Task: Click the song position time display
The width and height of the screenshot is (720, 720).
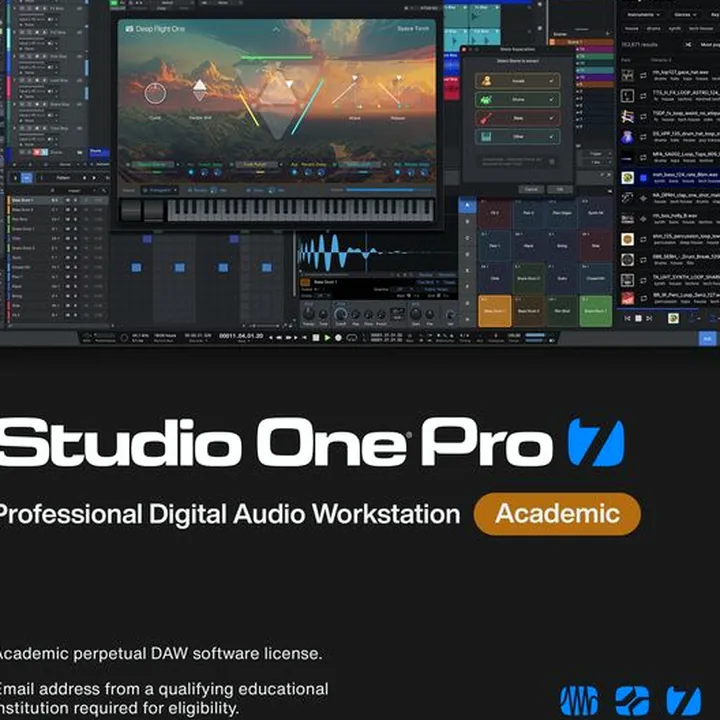Action: click(x=241, y=336)
